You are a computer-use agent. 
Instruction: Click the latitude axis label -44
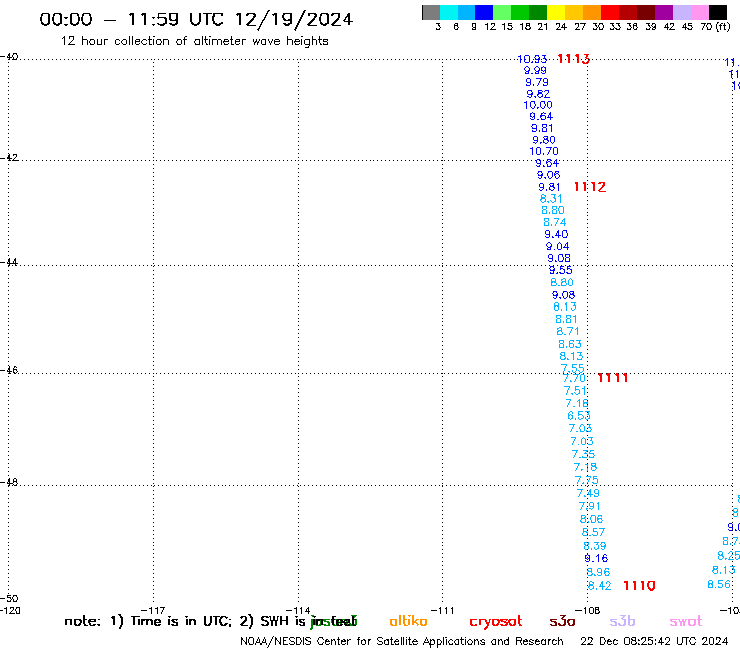(x=9, y=262)
